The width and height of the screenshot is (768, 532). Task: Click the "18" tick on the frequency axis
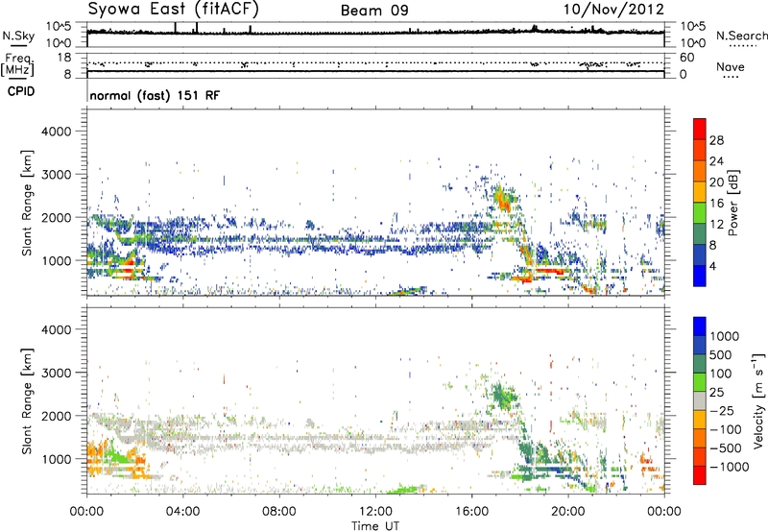point(63,57)
